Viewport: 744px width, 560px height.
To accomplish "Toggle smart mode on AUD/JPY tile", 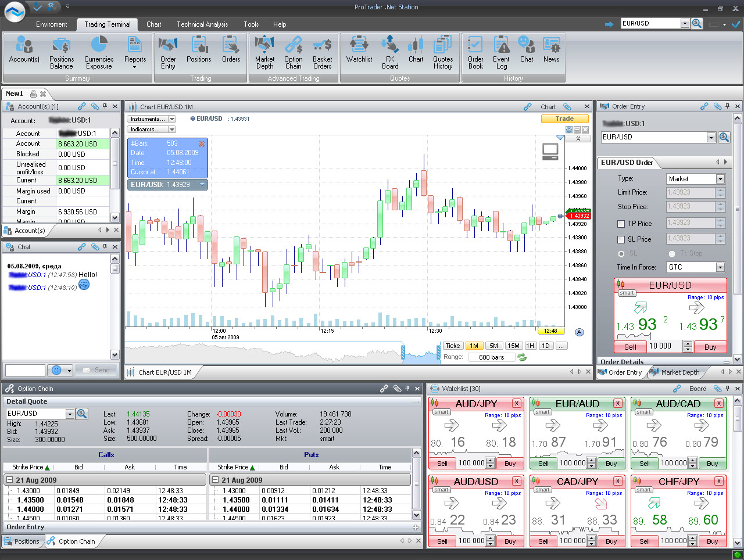I will pos(441,412).
